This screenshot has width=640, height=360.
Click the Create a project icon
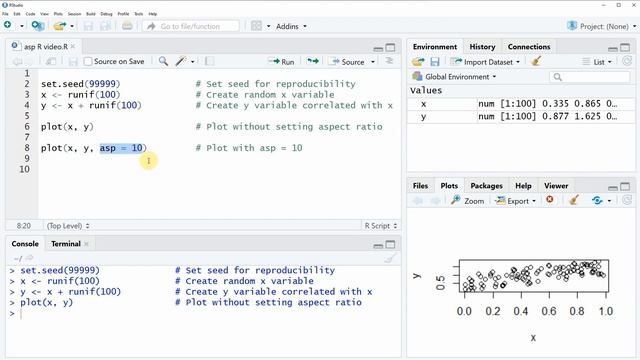[x=38, y=26]
